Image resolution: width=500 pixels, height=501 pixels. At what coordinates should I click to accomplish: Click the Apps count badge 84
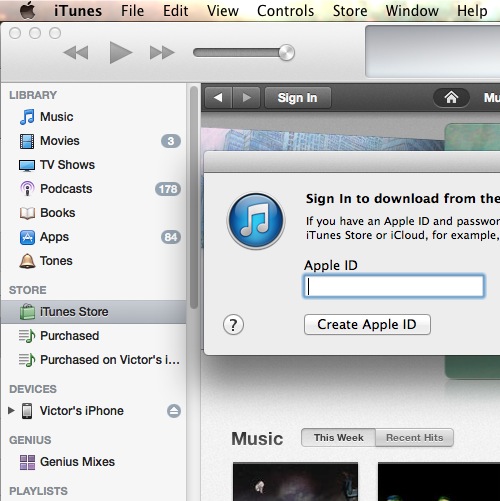click(x=171, y=237)
